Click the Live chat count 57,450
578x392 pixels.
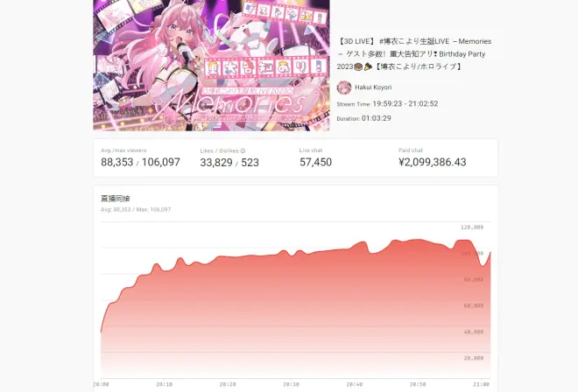click(x=315, y=162)
